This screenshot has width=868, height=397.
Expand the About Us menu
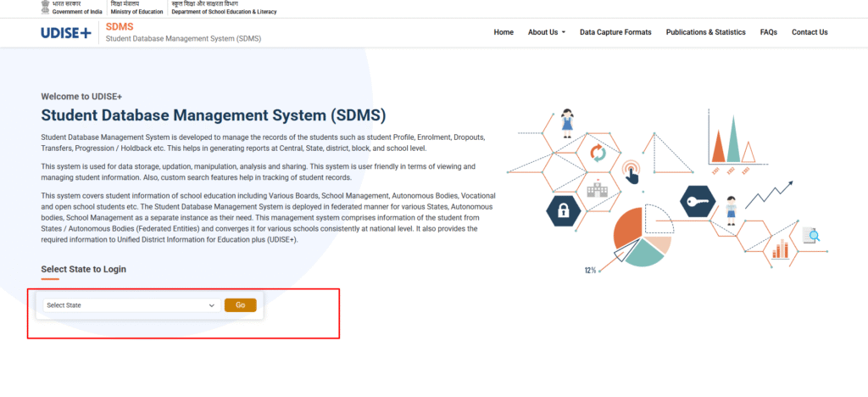(547, 32)
